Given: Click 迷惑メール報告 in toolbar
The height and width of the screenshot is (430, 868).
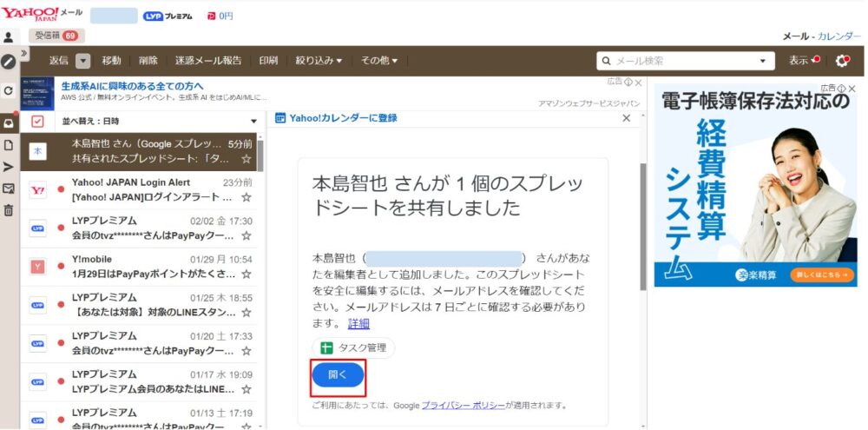Looking at the screenshot, I should (208, 61).
